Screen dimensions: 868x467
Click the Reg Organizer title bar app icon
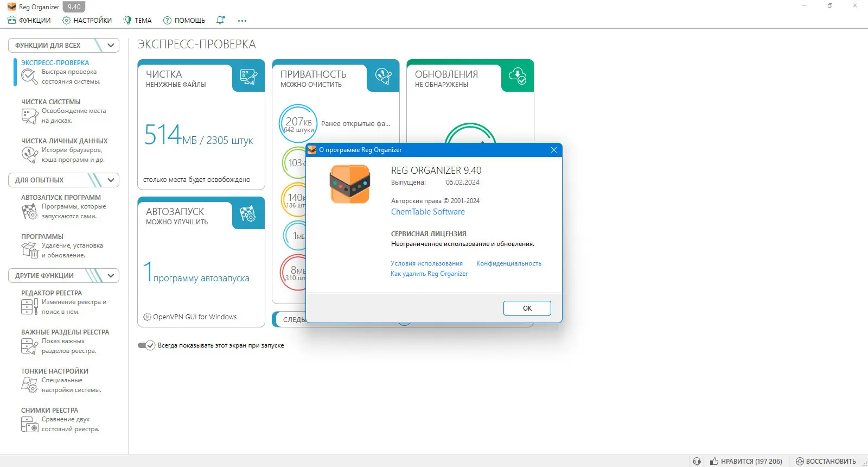[x=11, y=7]
